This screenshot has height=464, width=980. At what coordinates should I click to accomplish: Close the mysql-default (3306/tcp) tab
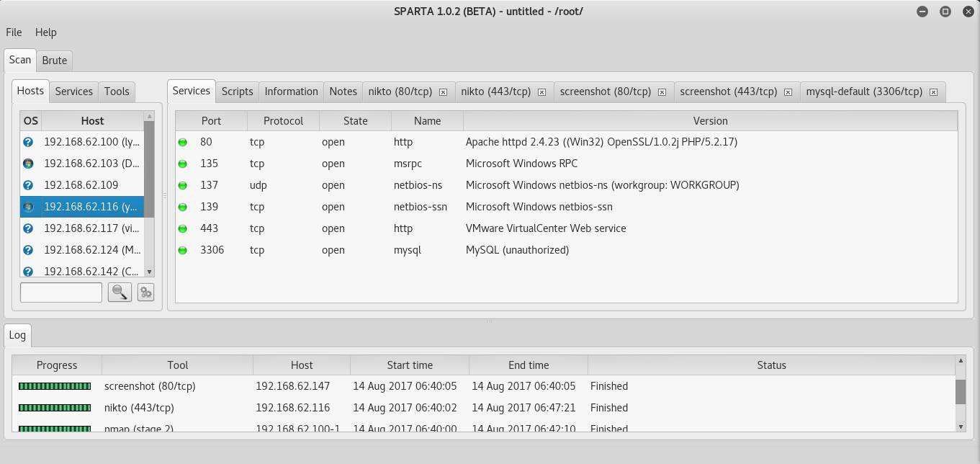pos(933,92)
